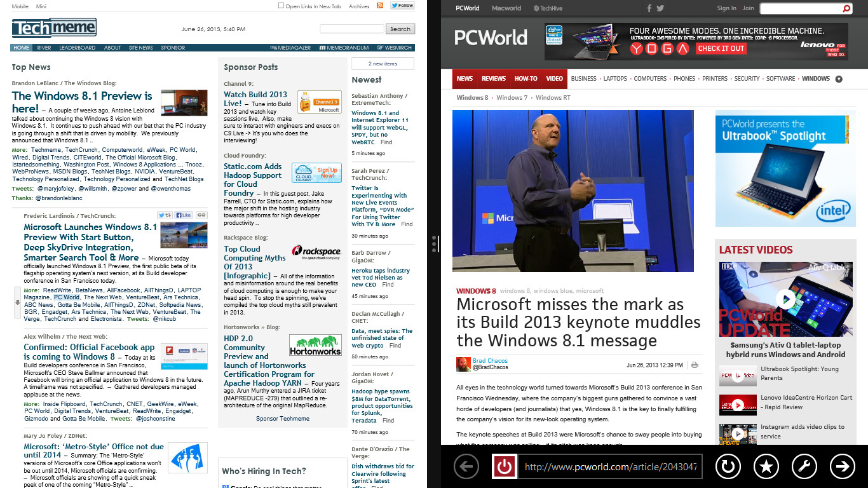Grab the split-view divider handle
This screenshot has width=868, height=488.
tap(434, 244)
